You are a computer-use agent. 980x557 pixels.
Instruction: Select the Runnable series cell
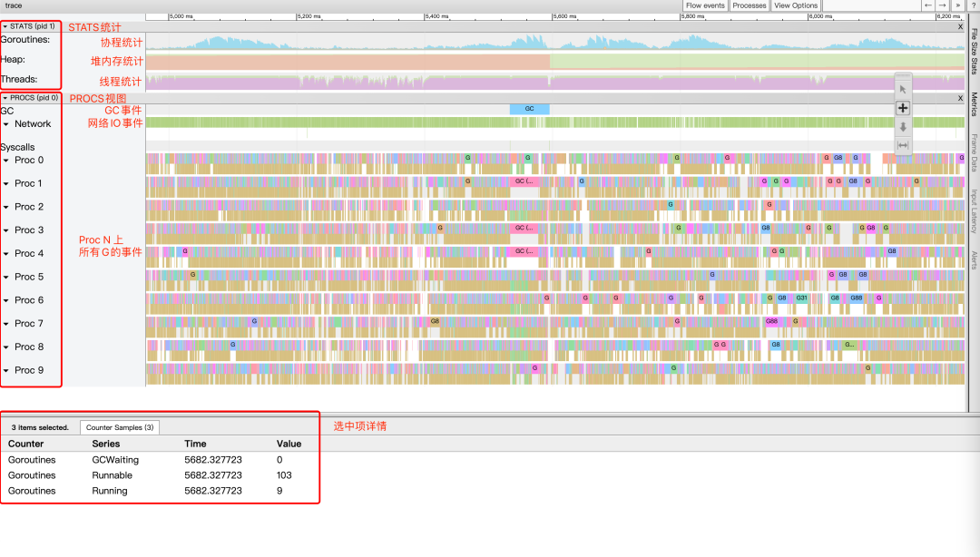tap(112, 475)
